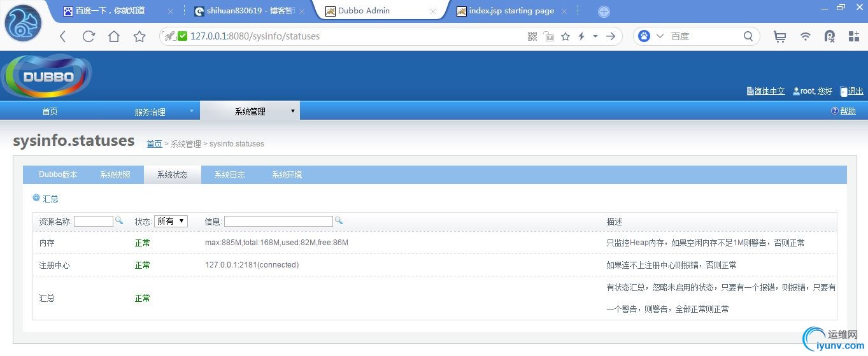Viewport: 868px width, 356px height.
Task: Click the UC Browser squirrel logo
Action: point(24,23)
